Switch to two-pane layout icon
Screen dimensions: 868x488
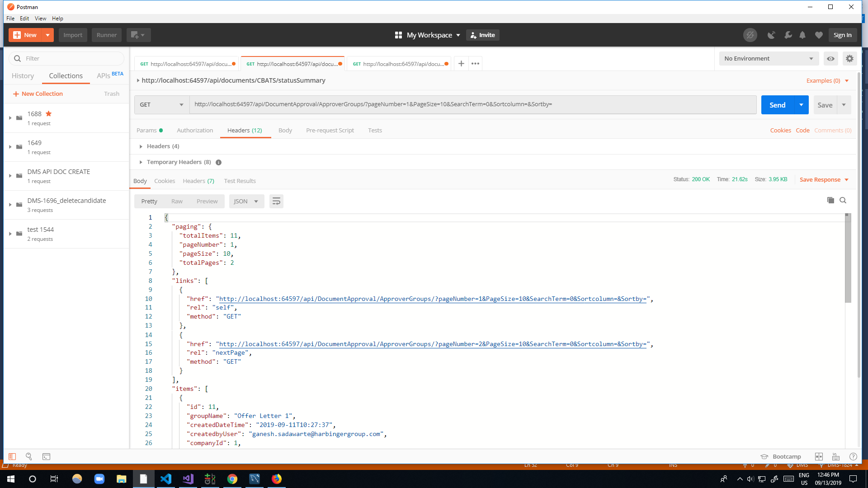(819, 456)
